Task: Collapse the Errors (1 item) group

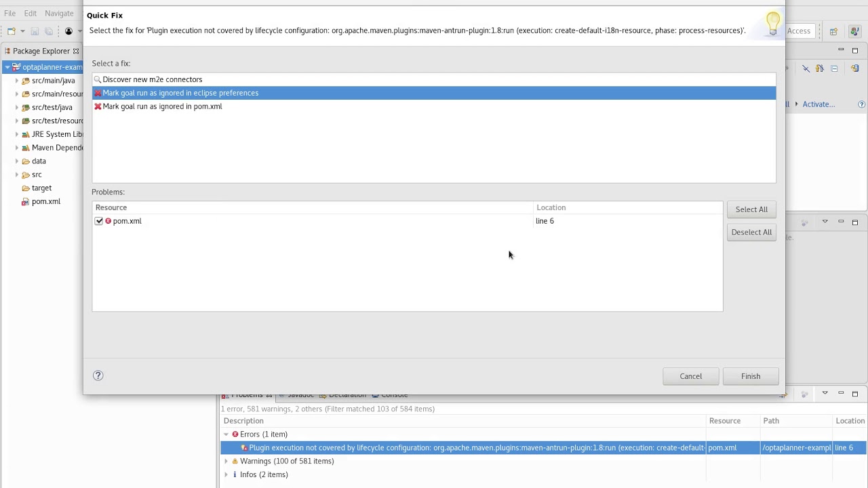Action: (226, 434)
